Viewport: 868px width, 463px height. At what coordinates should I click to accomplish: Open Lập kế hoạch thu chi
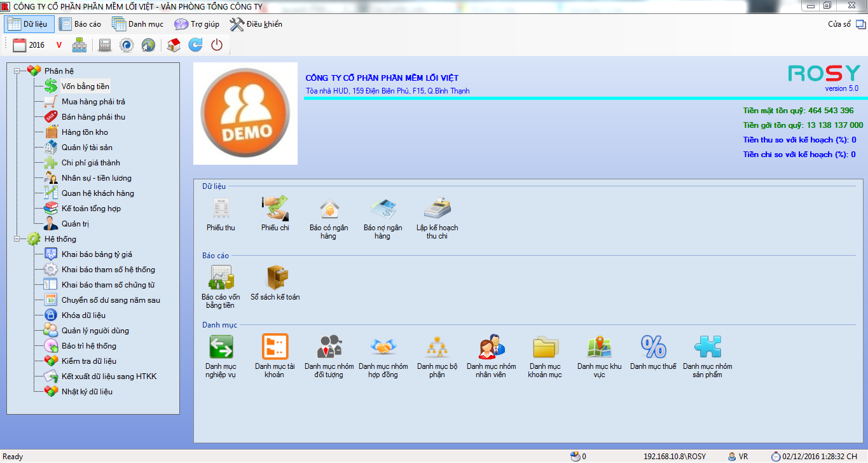point(437,209)
